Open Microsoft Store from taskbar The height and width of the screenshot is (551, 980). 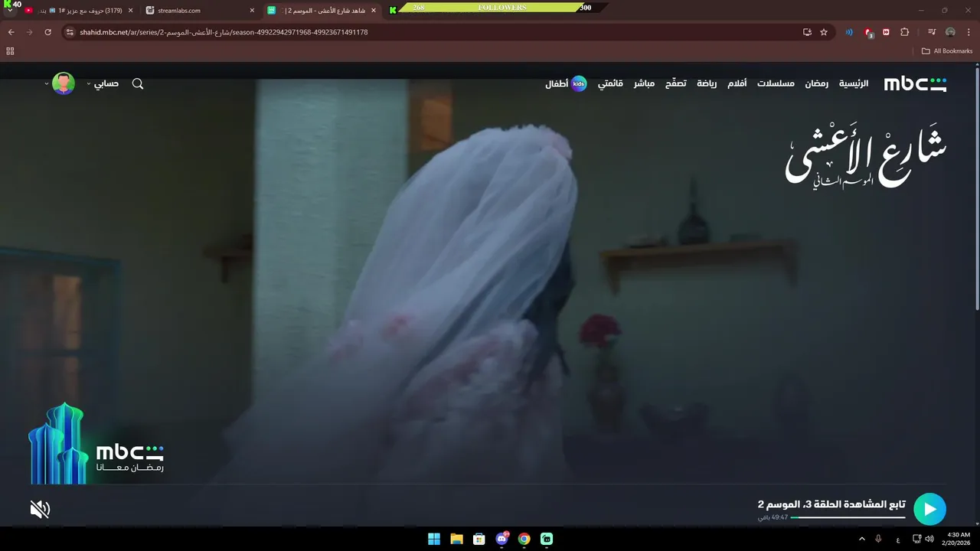click(x=479, y=539)
